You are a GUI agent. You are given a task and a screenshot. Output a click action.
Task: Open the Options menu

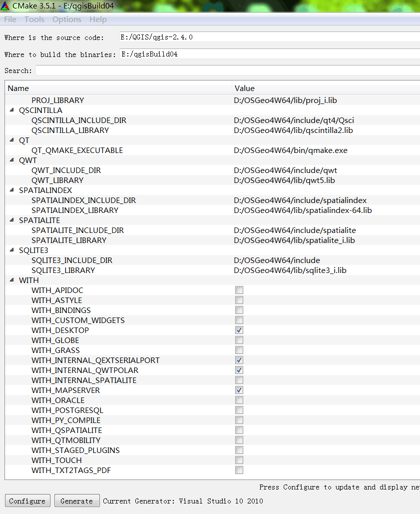(x=67, y=19)
